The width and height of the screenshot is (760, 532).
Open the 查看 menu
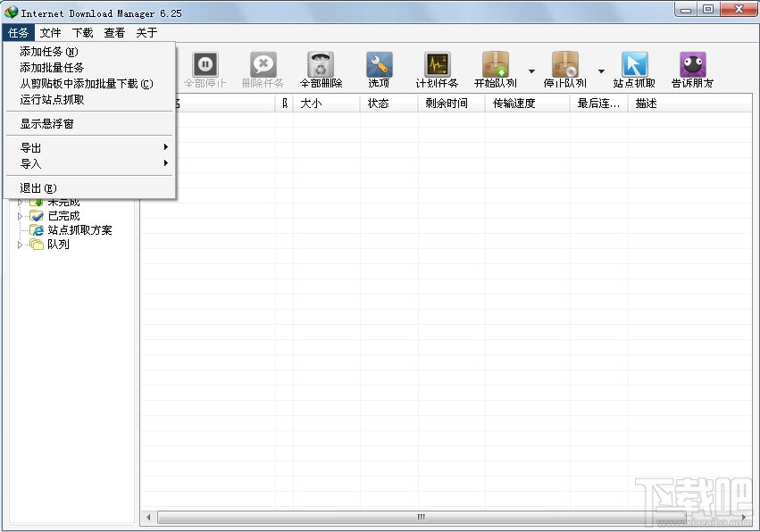(x=115, y=32)
